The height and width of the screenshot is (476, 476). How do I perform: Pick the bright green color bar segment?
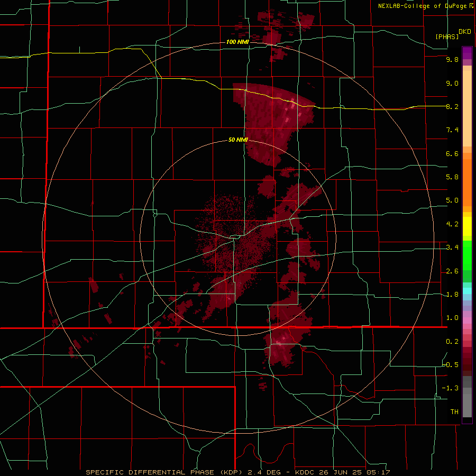pyautogui.click(x=467, y=255)
